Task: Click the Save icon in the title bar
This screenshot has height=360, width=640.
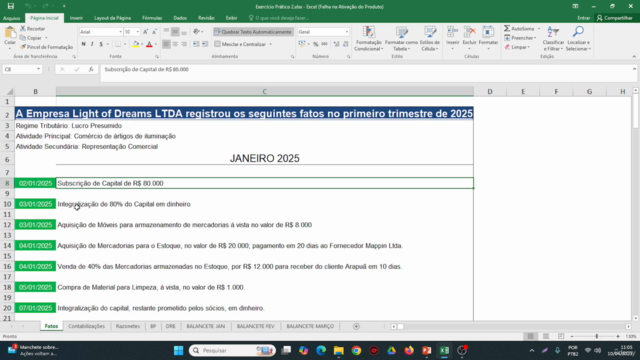Action: click(x=11, y=6)
